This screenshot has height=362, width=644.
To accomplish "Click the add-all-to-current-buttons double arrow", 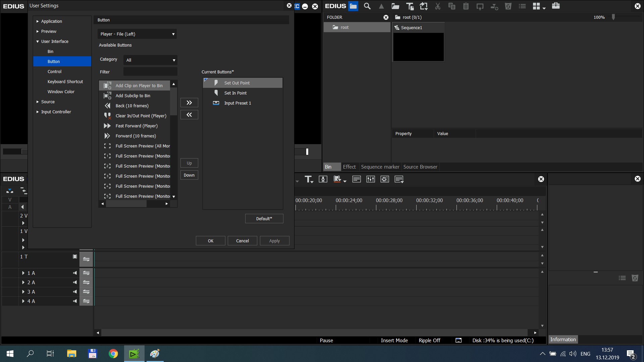I will [189, 103].
